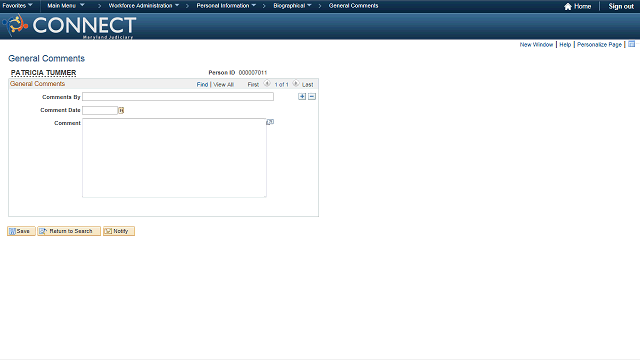Click inside the Comment text area
640x360 pixels.
click(174, 158)
